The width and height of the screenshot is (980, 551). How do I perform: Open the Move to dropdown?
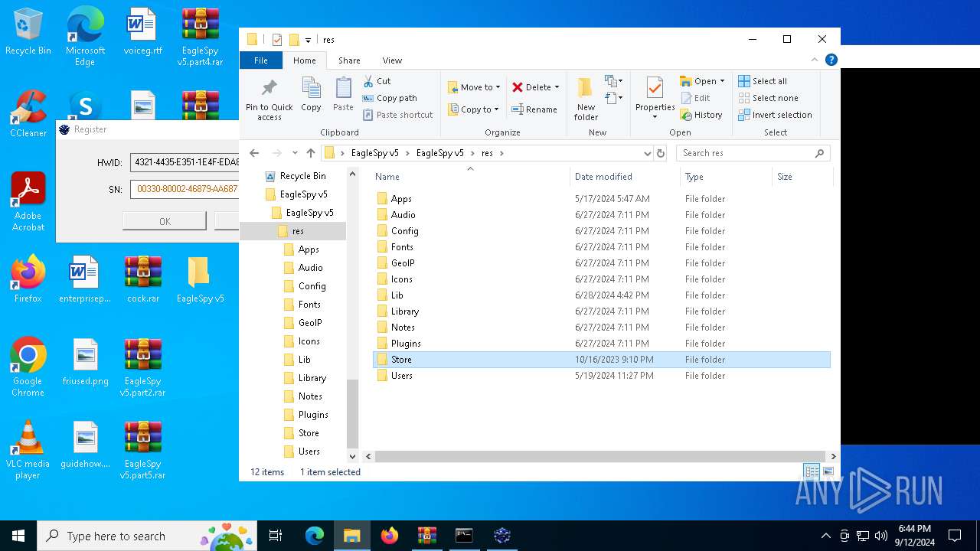[x=474, y=87]
